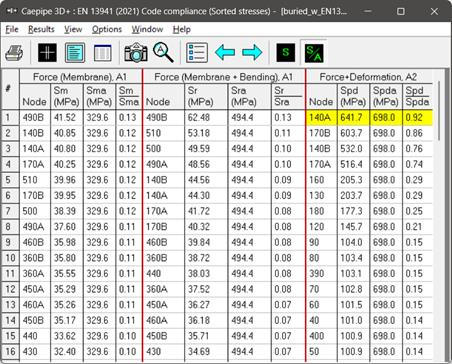Screen dimensions: 452x364
Task: Open the results checklist icon
Action: pos(197,53)
